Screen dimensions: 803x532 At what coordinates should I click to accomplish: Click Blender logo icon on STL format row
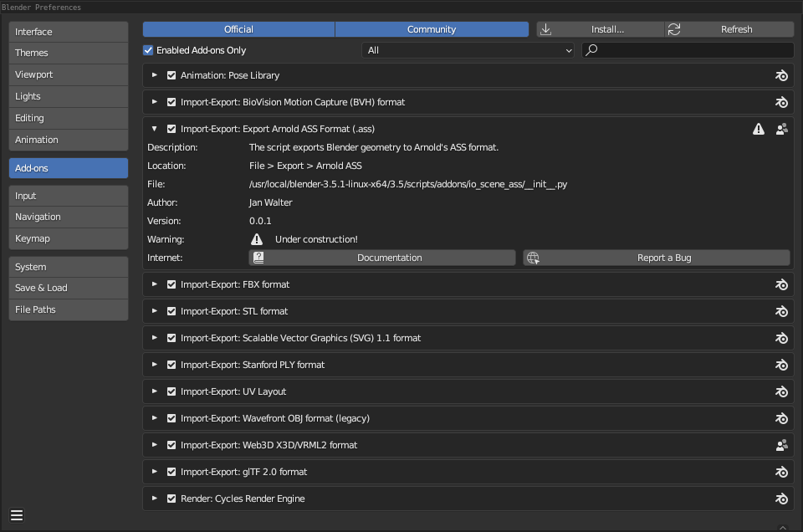pos(781,311)
